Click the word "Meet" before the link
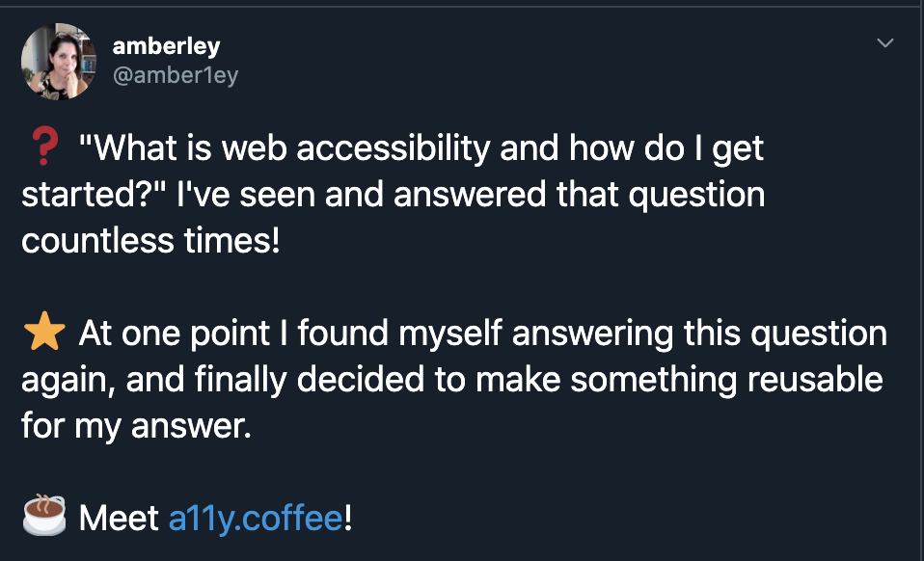This screenshot has height=561, width=924. (119, 519)
